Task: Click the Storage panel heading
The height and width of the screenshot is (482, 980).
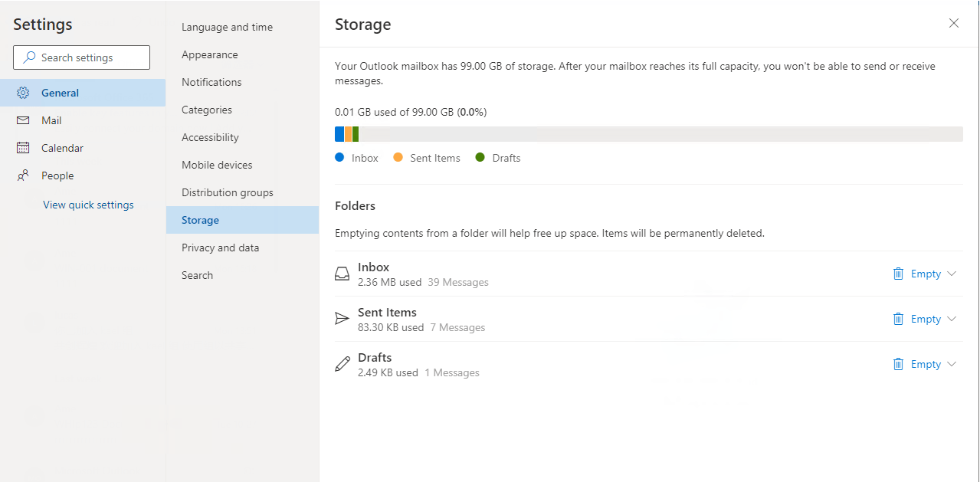Action: 363,25
